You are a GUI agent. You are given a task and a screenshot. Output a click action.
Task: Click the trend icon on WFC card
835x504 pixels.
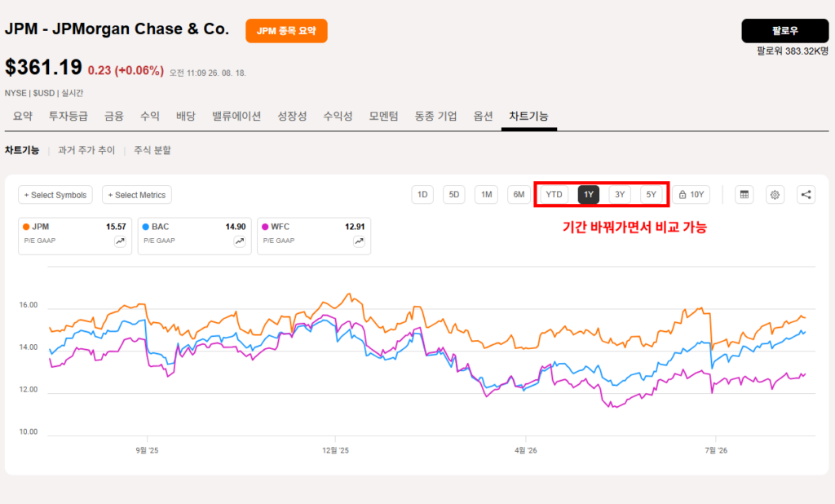click(360, 241)
